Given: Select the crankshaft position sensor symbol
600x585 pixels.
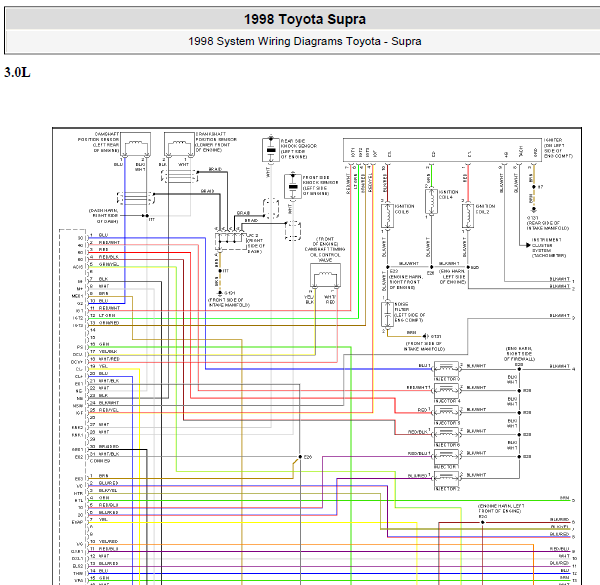Looking at the screenshot, I should pos(179,144).
